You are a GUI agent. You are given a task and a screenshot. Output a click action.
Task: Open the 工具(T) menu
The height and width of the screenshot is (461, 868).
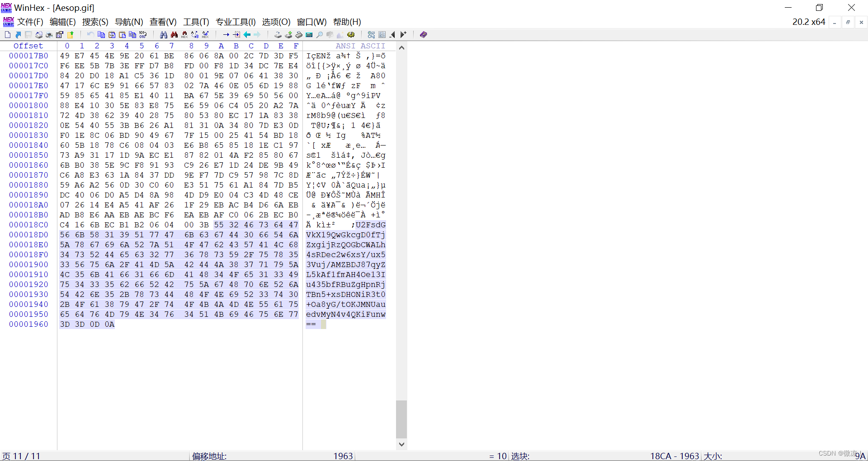[x=196, y=22]
